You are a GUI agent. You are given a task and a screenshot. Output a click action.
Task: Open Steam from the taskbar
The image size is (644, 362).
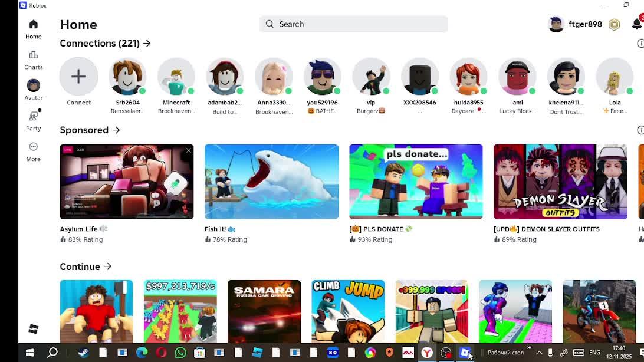83,353
